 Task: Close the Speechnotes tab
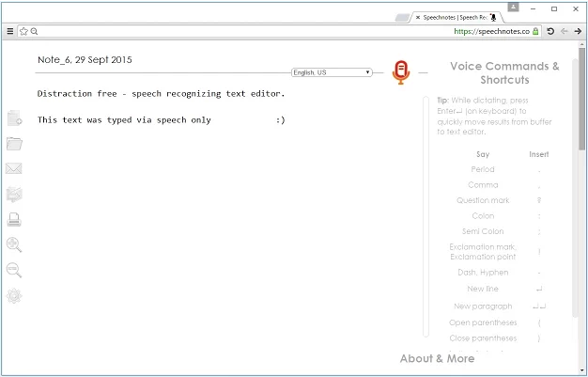click(418, 17)
